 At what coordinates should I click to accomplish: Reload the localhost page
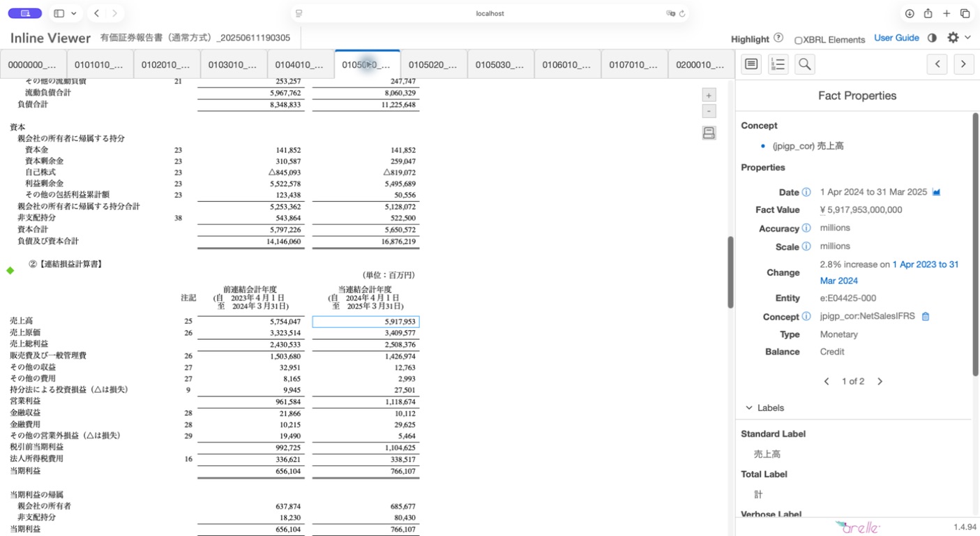[x=682, y=13]
